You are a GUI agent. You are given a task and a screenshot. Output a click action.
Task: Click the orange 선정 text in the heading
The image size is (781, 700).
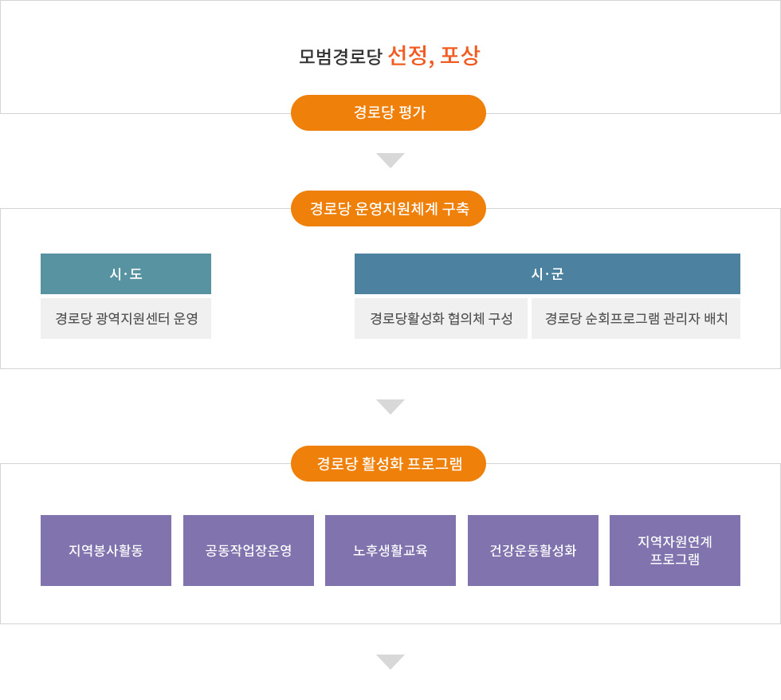[x=407, y=55]
